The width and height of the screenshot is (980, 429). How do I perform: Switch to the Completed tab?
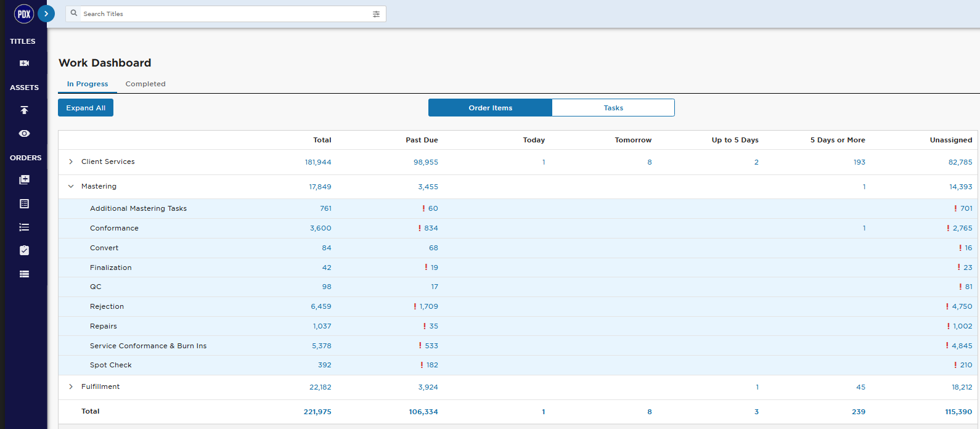(145, 84)
